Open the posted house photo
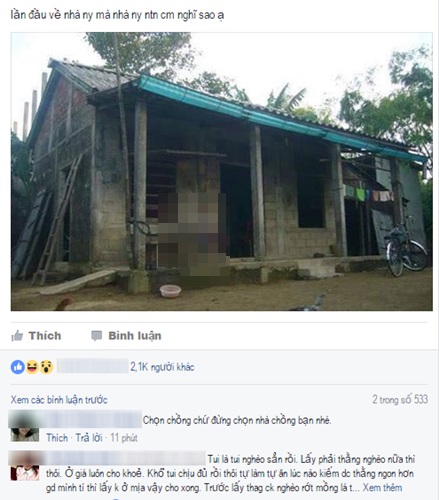This screenshot has width=439, height=500. 222,171
